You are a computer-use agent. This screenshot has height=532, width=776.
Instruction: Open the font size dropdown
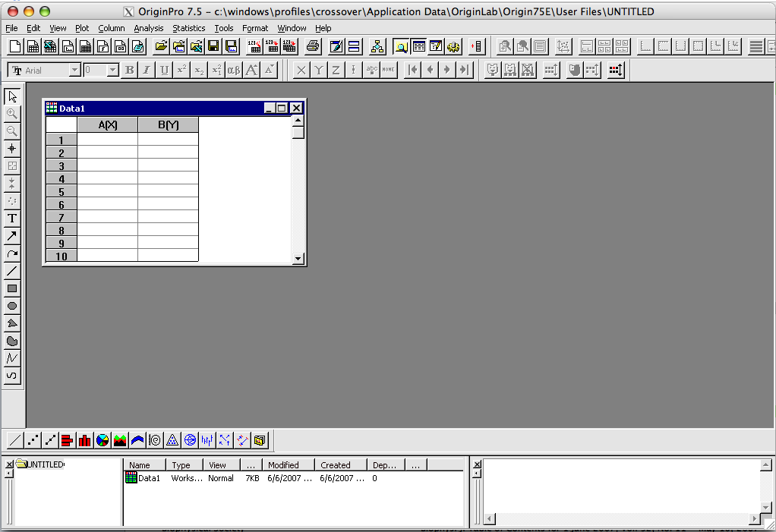point(112,70)
